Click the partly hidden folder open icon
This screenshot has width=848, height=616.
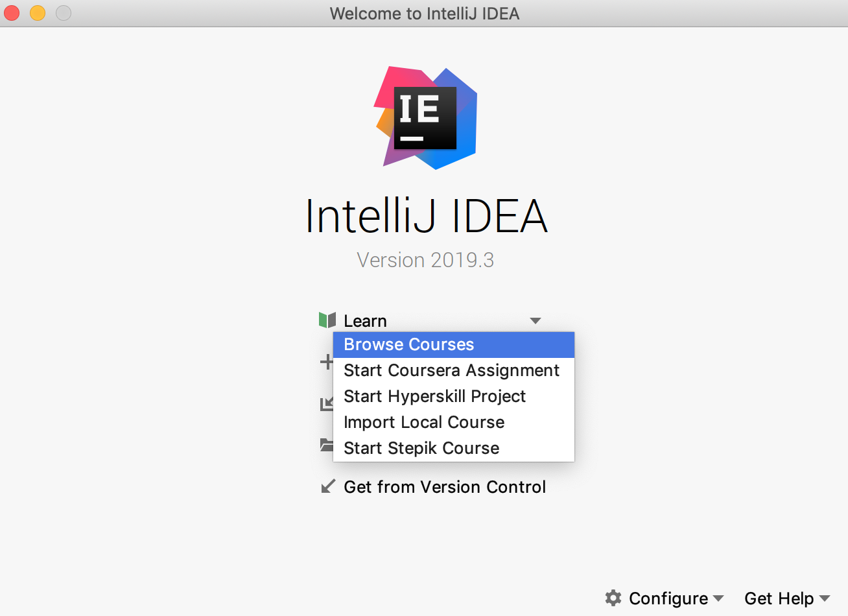click(x=326, y=445)
